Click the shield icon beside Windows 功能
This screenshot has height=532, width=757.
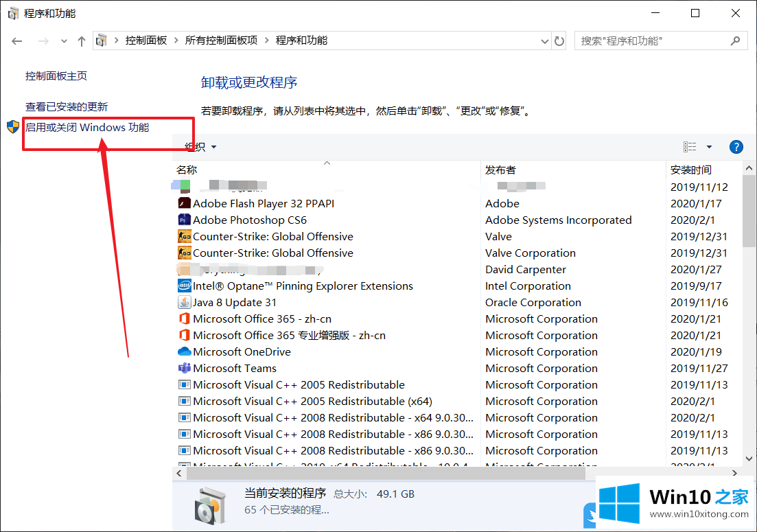tap(13, 127)
